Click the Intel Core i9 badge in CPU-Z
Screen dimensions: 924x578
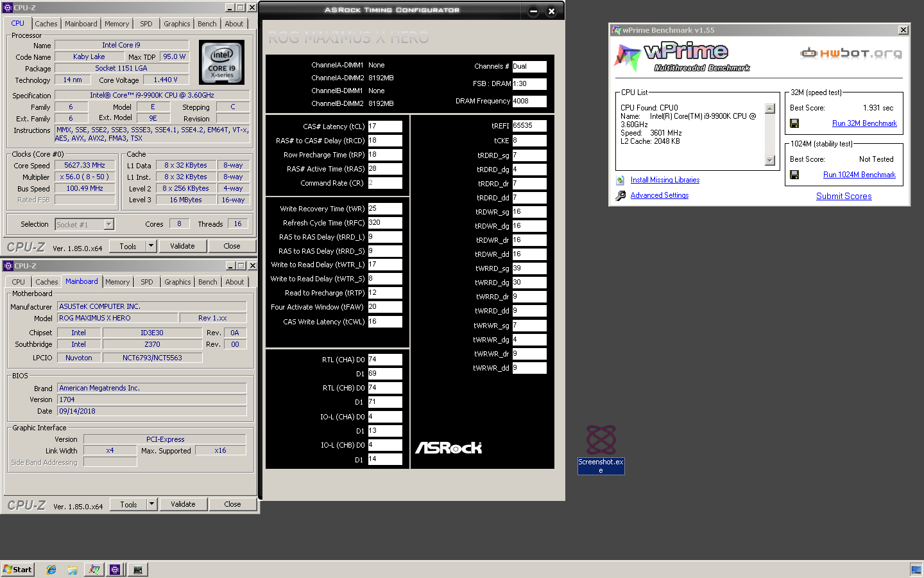221,62
